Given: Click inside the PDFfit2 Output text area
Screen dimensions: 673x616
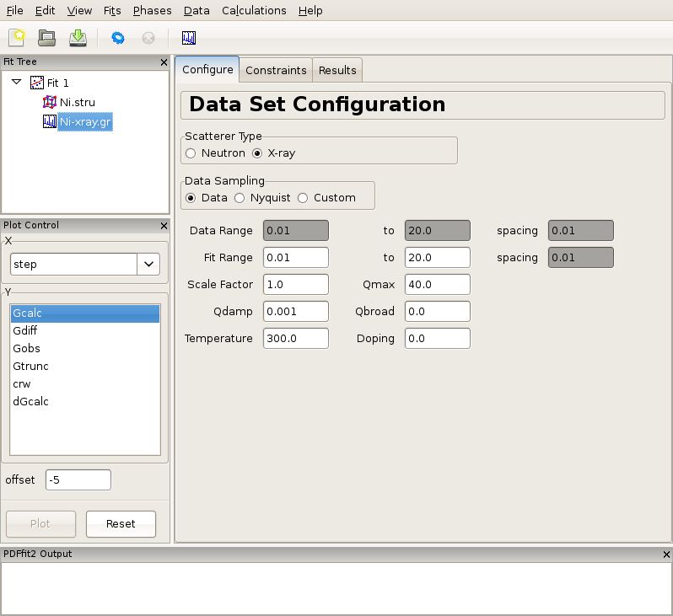Looking at the screenshot, I should (336, 587).
